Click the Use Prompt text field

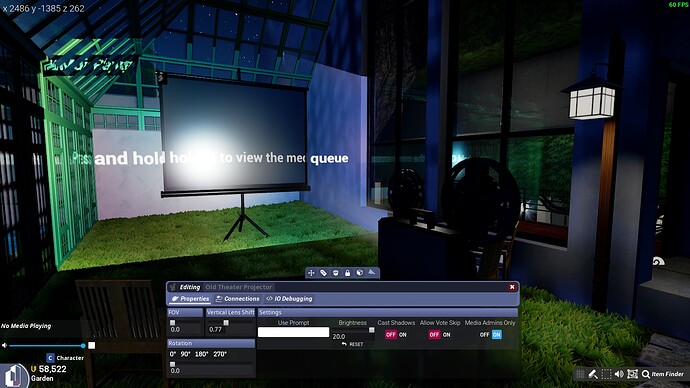click(x=294, y=332)
